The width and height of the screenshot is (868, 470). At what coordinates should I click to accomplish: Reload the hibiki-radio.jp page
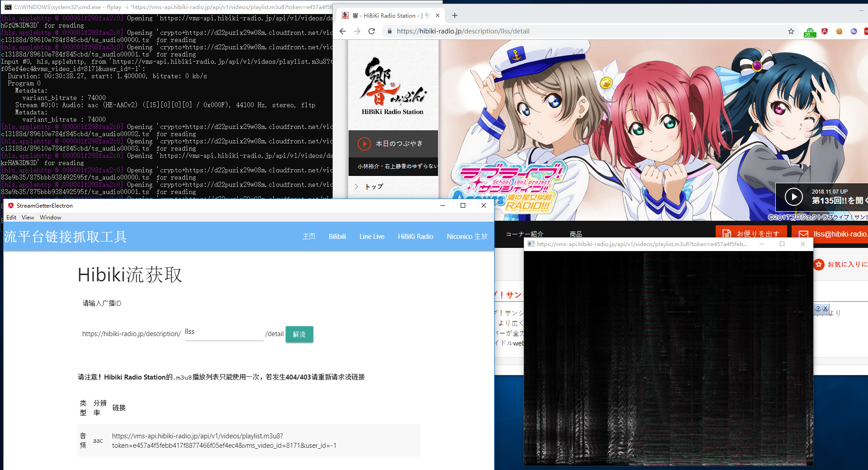(x=372, y=31)
